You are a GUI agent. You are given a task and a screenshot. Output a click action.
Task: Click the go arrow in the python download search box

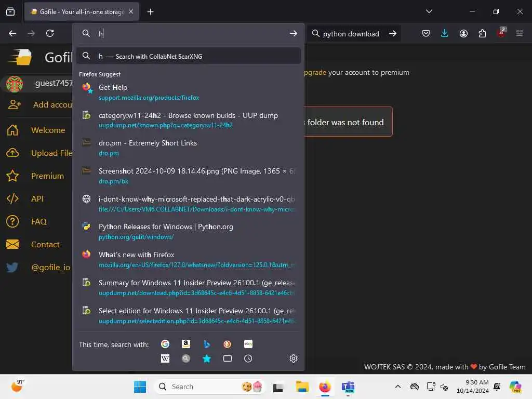click(393, 34)
